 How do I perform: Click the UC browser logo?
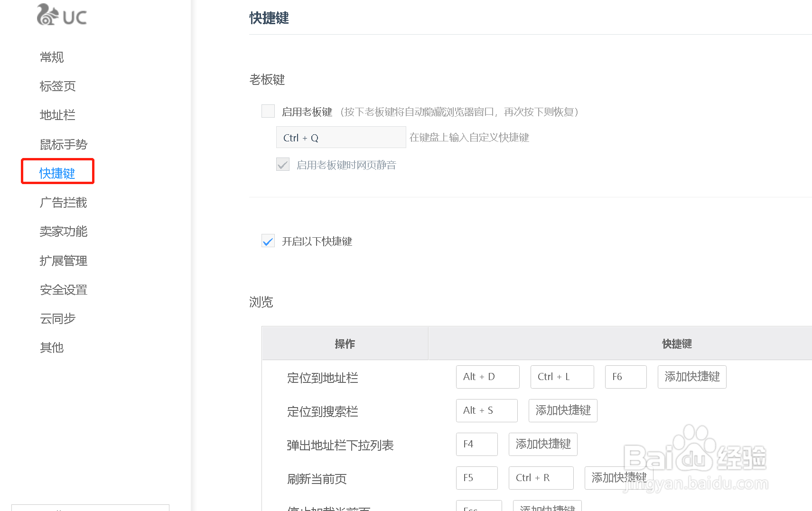pyautogui.click(x=61, y=16)
